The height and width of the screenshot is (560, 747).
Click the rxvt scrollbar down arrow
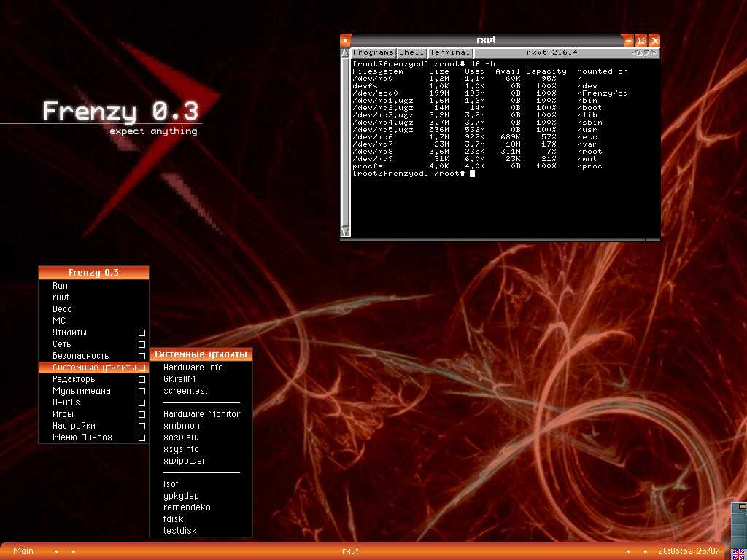pos(345,232)
